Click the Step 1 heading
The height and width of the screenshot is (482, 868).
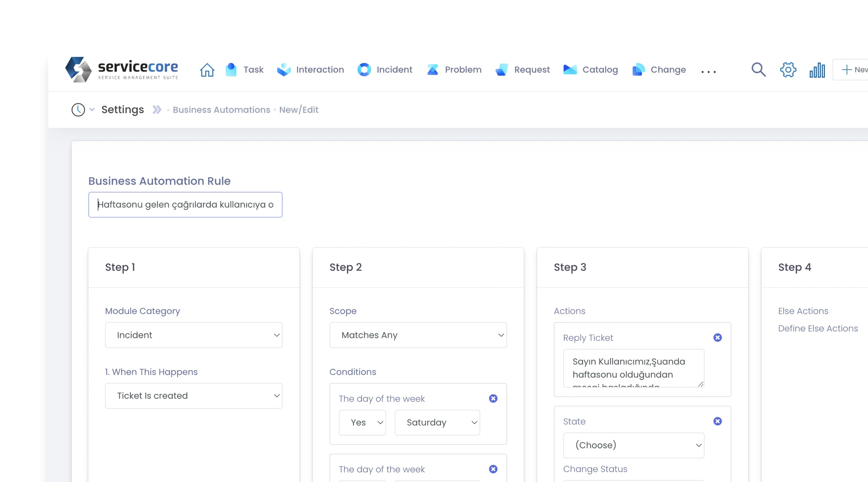[x=120, y=268]
